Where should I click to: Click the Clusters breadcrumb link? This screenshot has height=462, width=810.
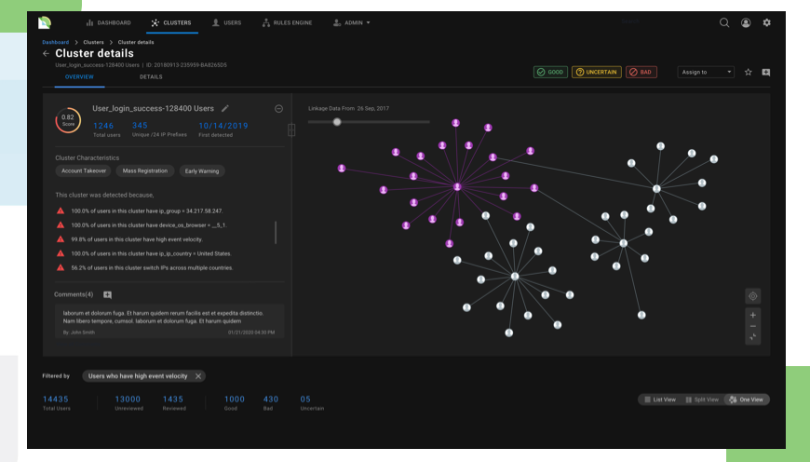(94, 42)
